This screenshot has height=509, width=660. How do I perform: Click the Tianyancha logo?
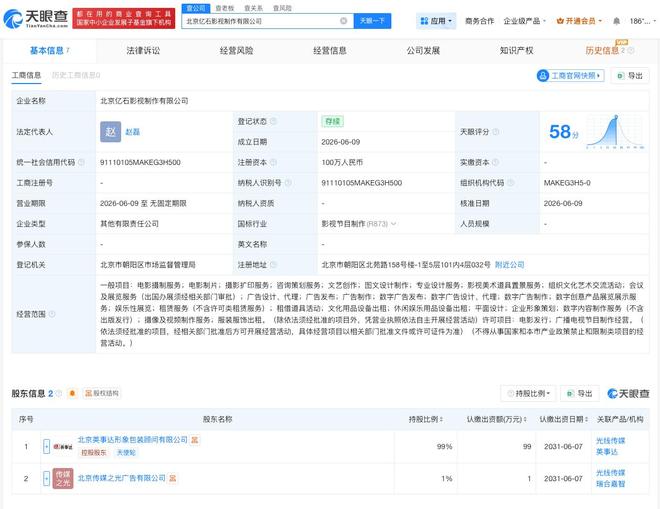tap(36, 19)
